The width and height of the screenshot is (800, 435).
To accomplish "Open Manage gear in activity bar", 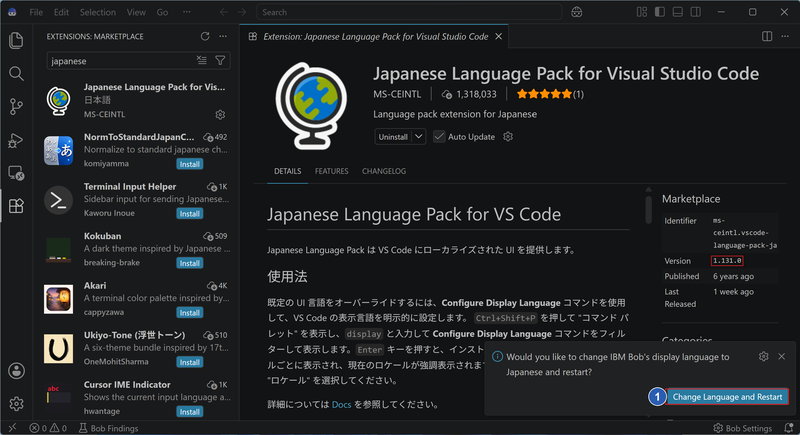I will 16,403.
